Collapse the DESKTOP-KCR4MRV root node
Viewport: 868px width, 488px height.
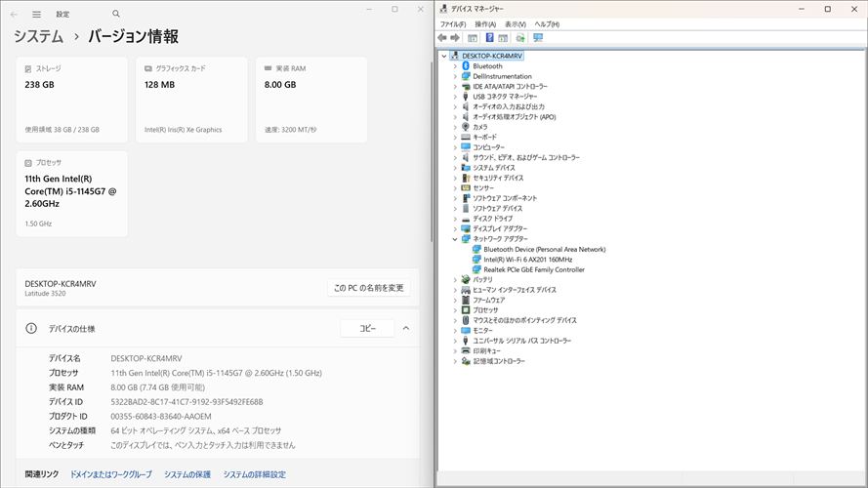tap(444, 56)
